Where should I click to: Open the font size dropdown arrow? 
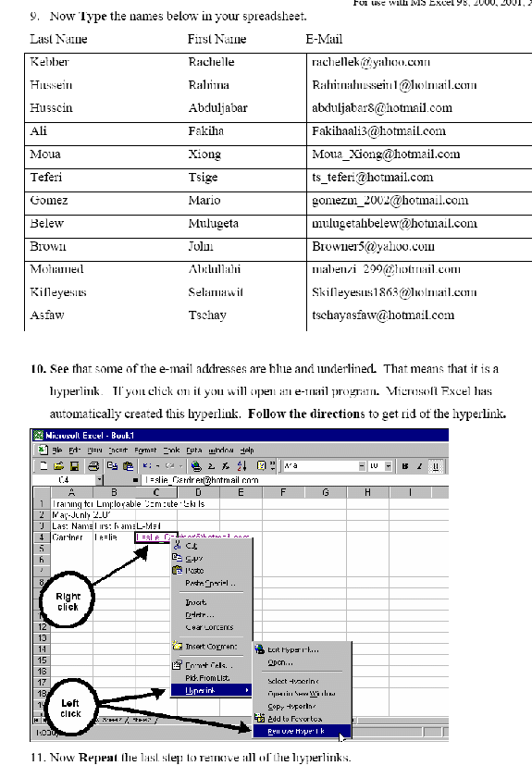[388, 466]
